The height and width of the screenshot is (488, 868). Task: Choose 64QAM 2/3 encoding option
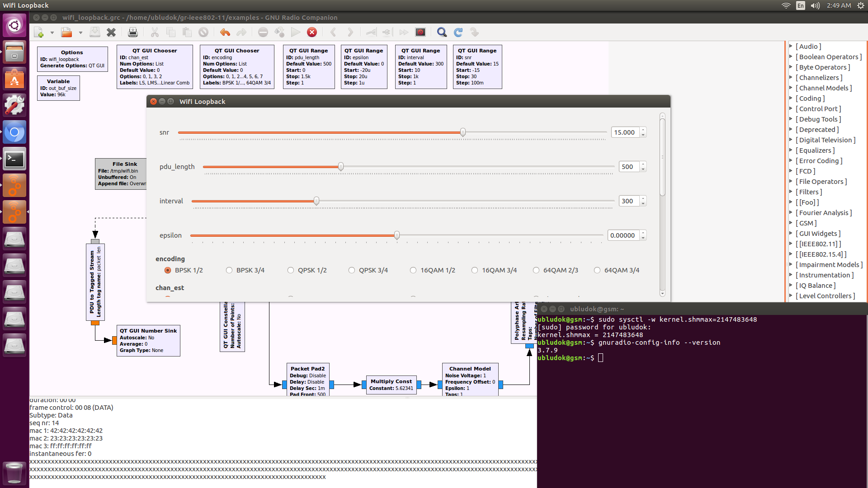pos(536,270)
